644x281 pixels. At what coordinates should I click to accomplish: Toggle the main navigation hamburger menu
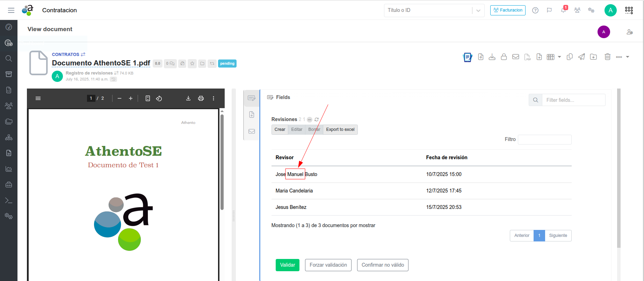[x=11, y=10]
